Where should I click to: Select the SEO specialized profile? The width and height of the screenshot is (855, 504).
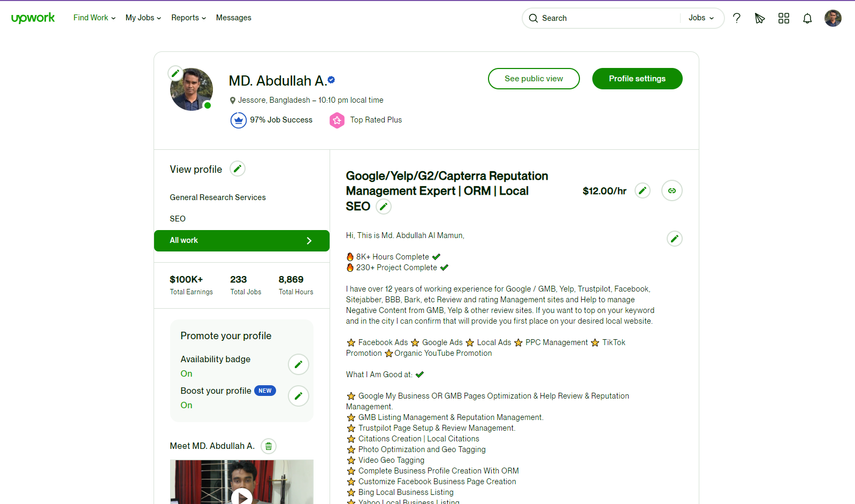pyautogui.click(x=178, y=219)
